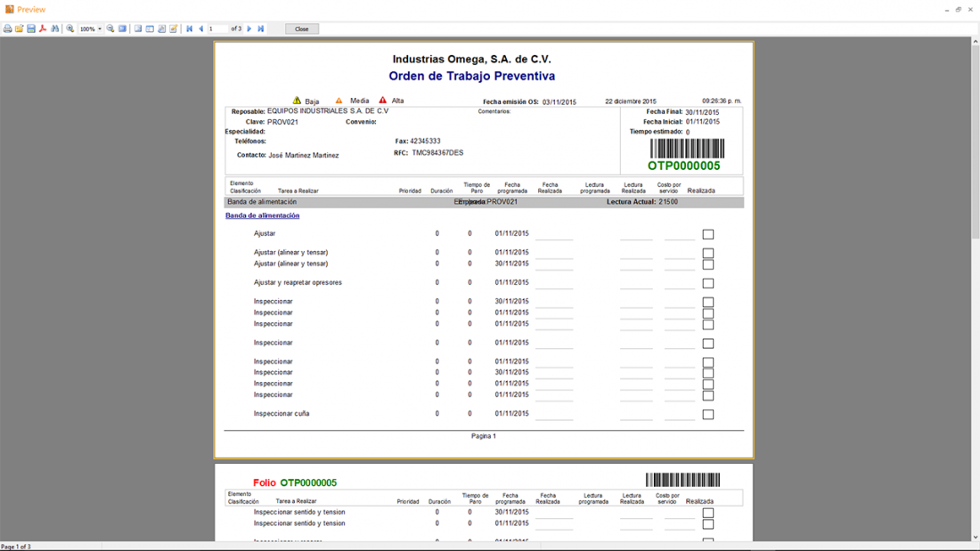The height and width of the screenshot is (551, 980).
Task: Click the page number input field
Action: click(x=217, y=29)
